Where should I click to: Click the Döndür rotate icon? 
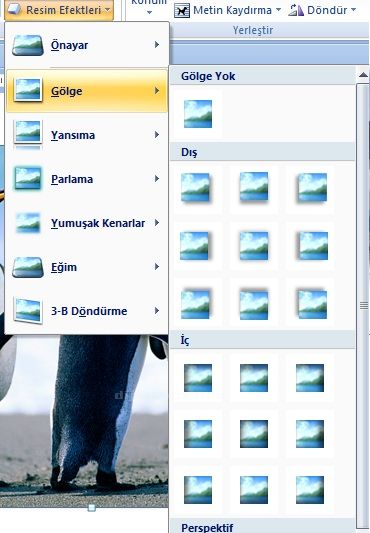[296, 11]
